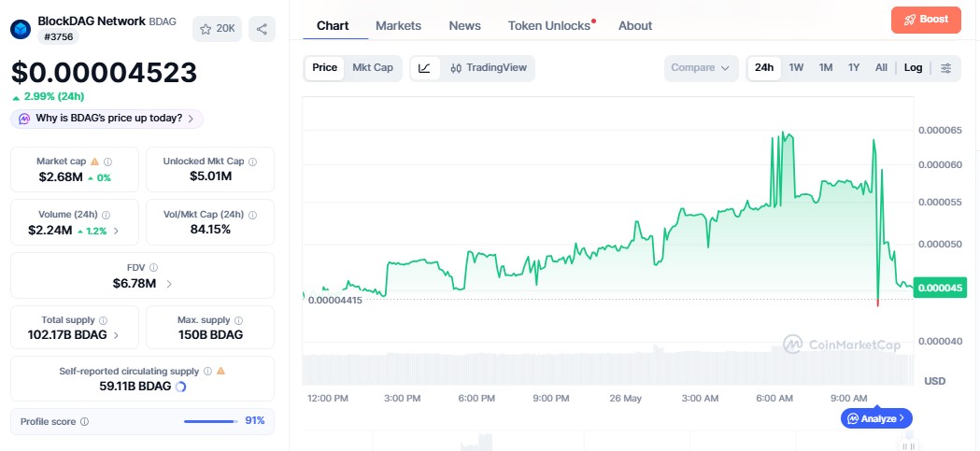Open FDV info icon
The height and width of the screenshot is (451, 980).
[x=154, y=267]
